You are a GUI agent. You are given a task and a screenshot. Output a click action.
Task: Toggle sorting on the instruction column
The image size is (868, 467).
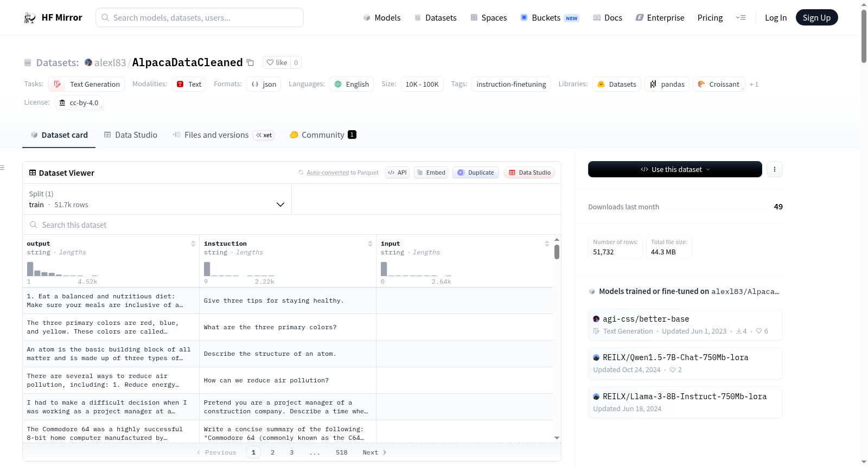point(370,244)
